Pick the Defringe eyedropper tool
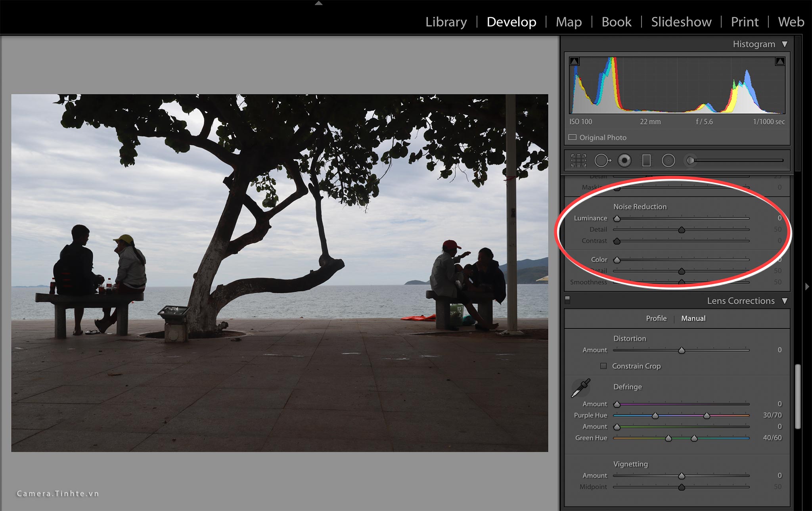 point(581,388)
